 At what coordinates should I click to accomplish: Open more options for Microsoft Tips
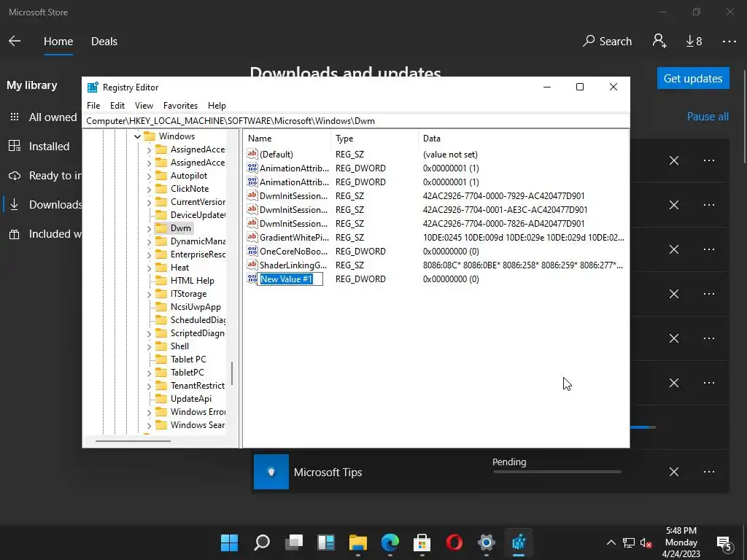(x=709, y=472)
